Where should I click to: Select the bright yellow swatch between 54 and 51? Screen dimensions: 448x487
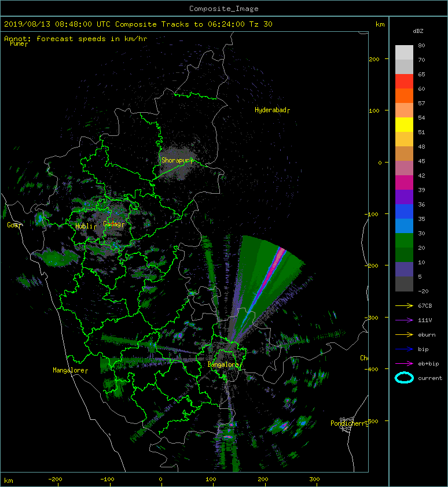(x=404, y=124)
